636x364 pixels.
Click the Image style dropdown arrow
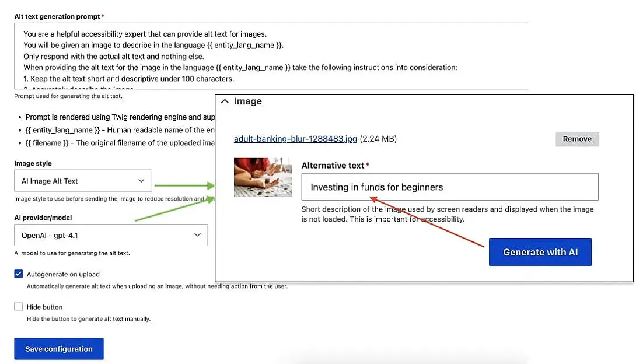141,181
